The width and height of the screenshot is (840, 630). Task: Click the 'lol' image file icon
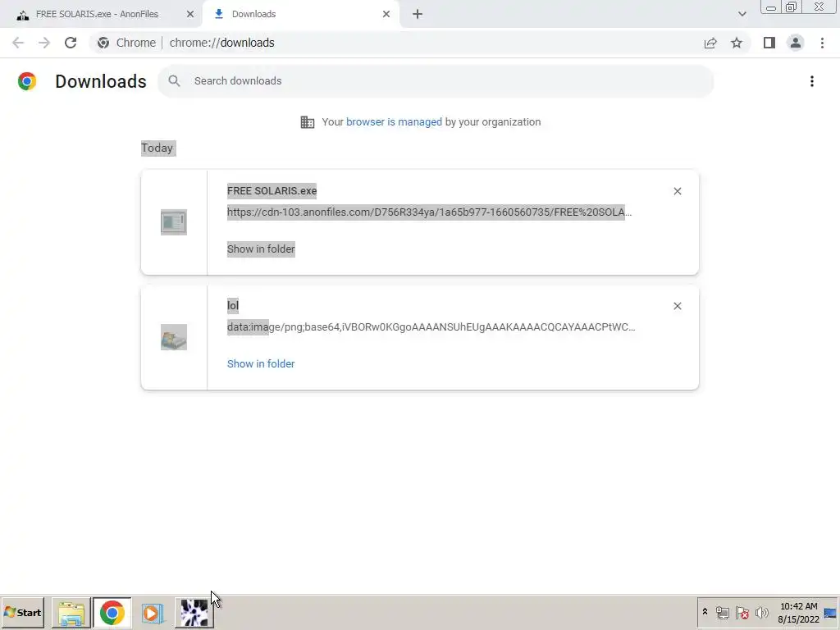[174, 337]
